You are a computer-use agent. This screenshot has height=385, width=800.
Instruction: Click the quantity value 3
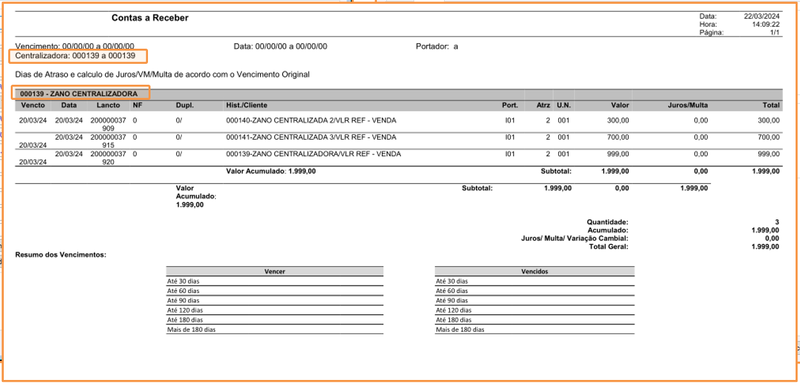pyautogui.click(x=777, y=222)
